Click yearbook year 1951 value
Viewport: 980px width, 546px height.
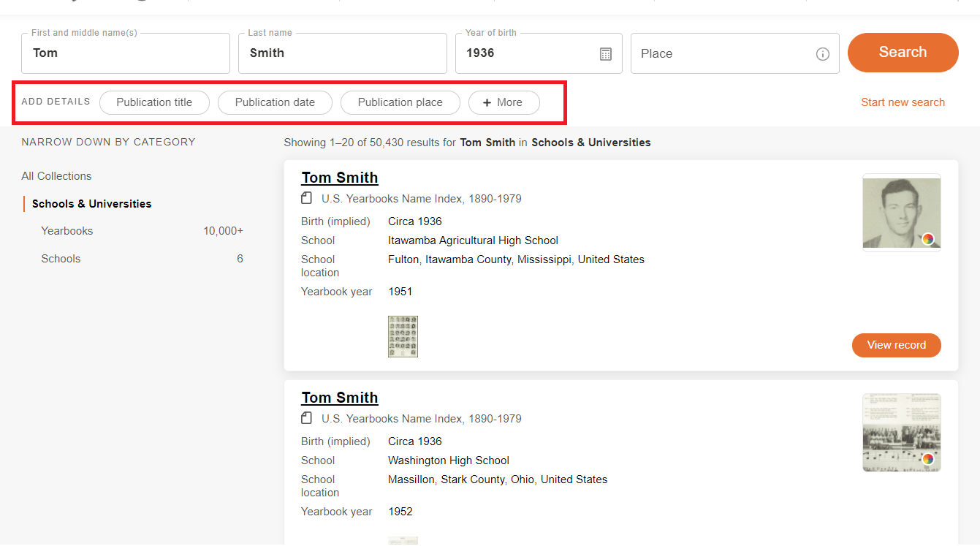point(400,292)
